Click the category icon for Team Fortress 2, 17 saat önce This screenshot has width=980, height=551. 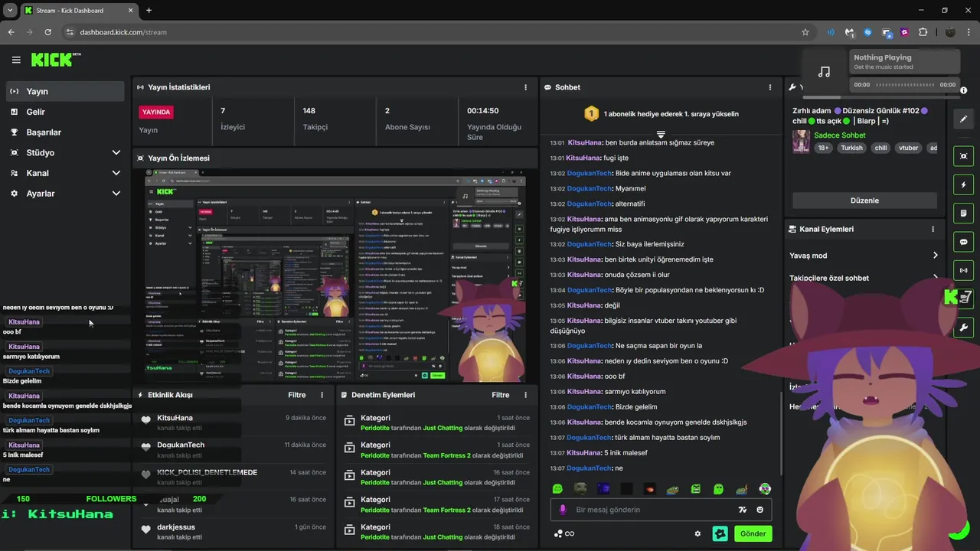click(x=349, y=503)
